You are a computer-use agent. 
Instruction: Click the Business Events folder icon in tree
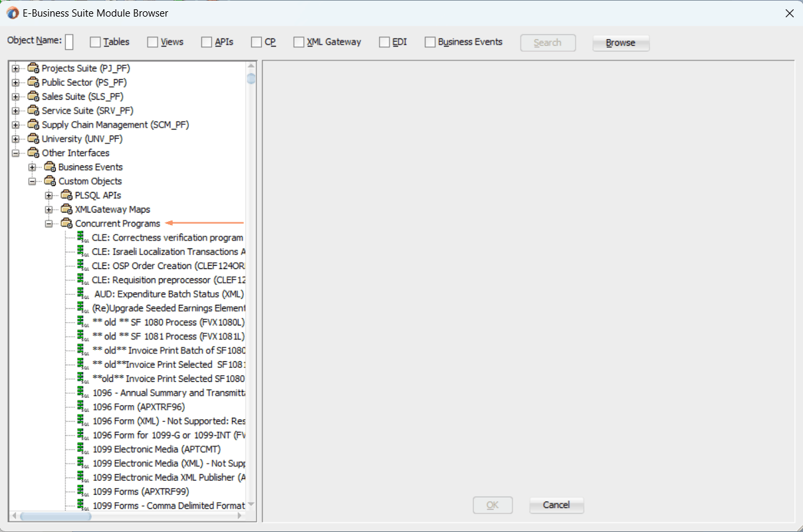pyautogui.click(x=50, y=167)
